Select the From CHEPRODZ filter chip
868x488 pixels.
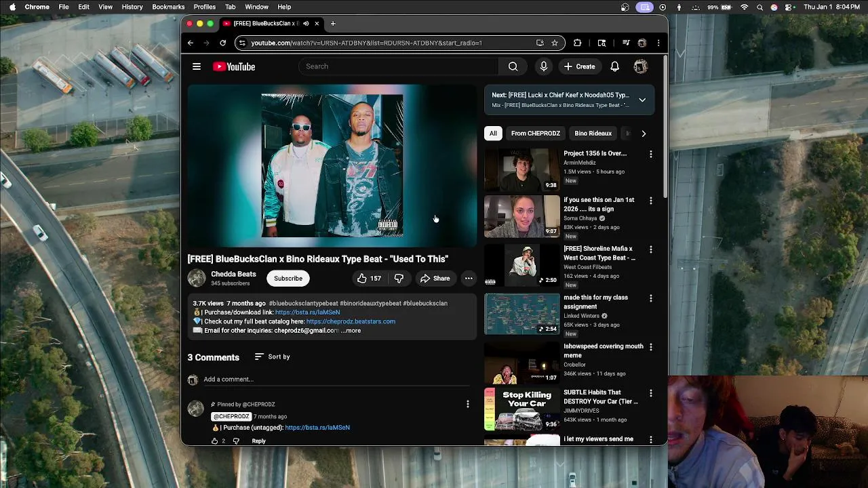pyautogui.click(x=536, y=134)
